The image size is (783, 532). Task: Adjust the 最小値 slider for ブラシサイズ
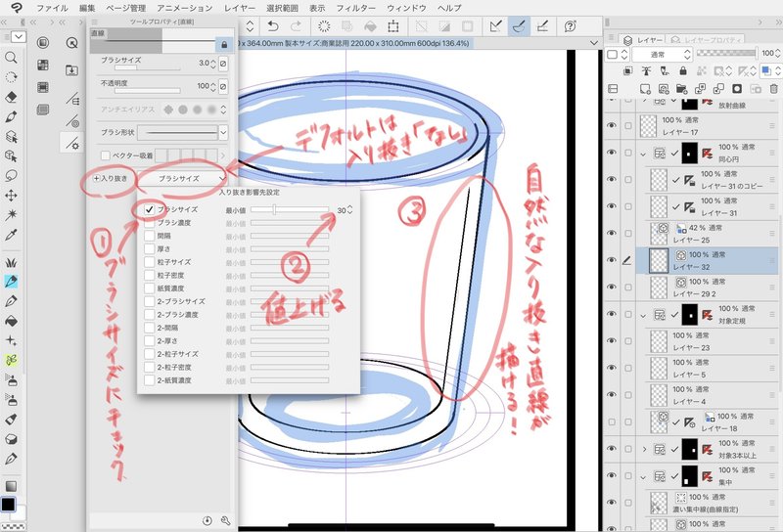point(290,210)
